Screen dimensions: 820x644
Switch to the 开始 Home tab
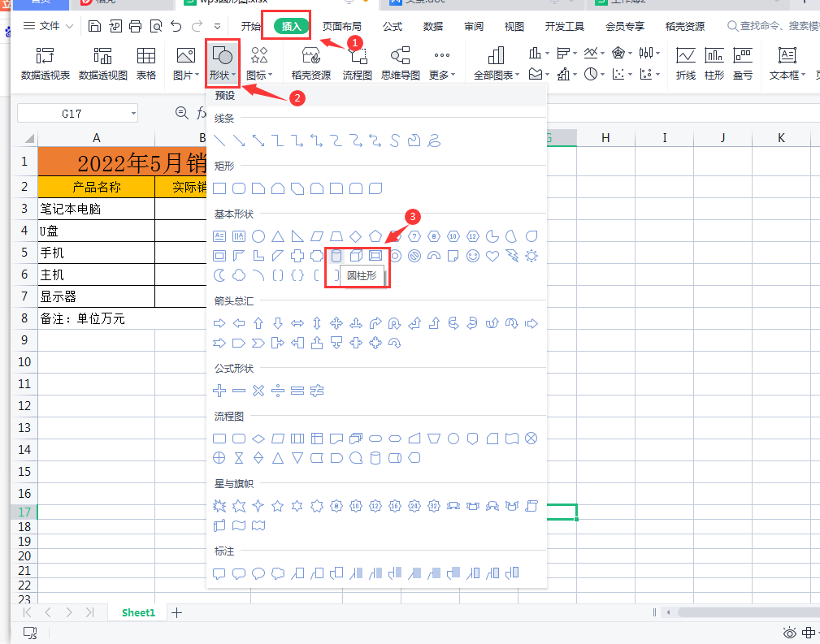pyautogui.click(x=251, y=26)
